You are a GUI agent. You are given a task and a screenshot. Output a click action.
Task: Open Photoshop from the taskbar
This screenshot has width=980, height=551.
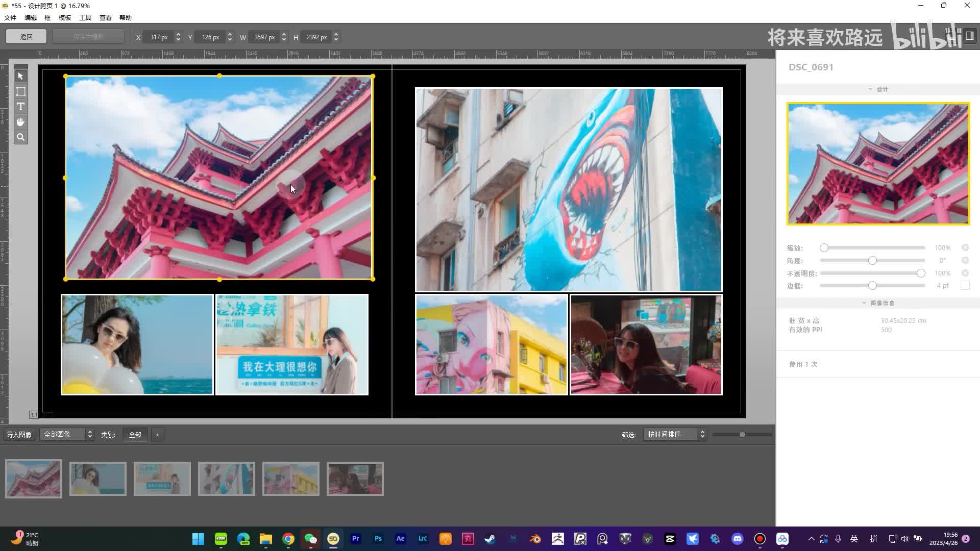378,539
